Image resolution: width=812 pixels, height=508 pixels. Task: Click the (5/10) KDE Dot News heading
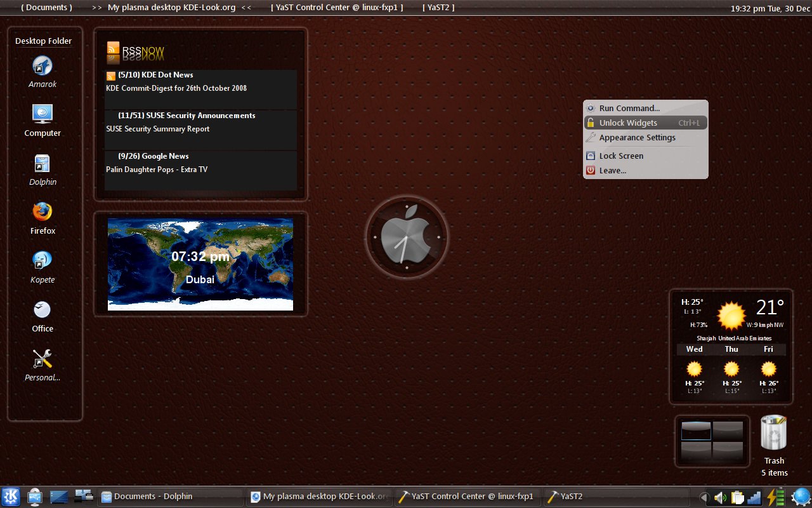(x=155, y=75)
